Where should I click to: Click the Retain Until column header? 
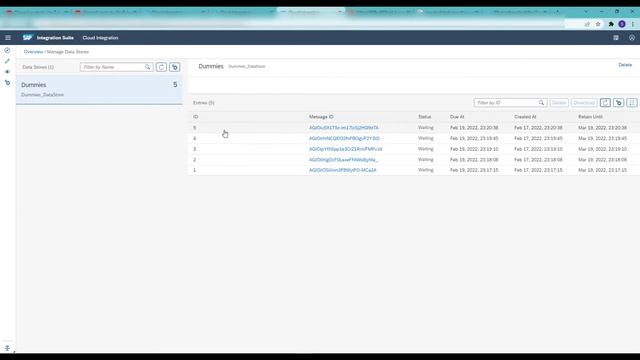(590, 117)
